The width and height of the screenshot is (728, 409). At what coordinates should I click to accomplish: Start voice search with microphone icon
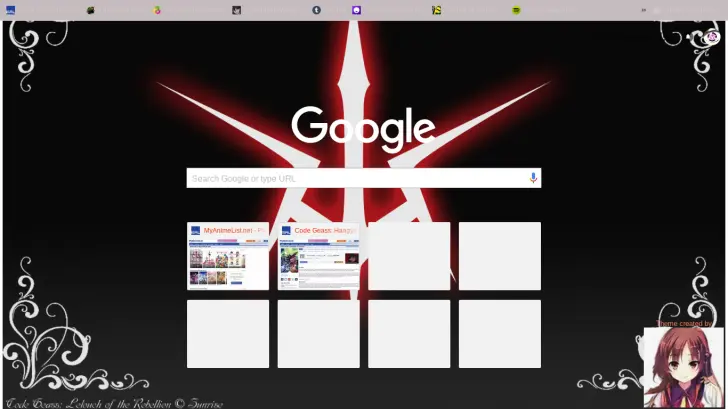pyautogui.click(x=533, y=178)
